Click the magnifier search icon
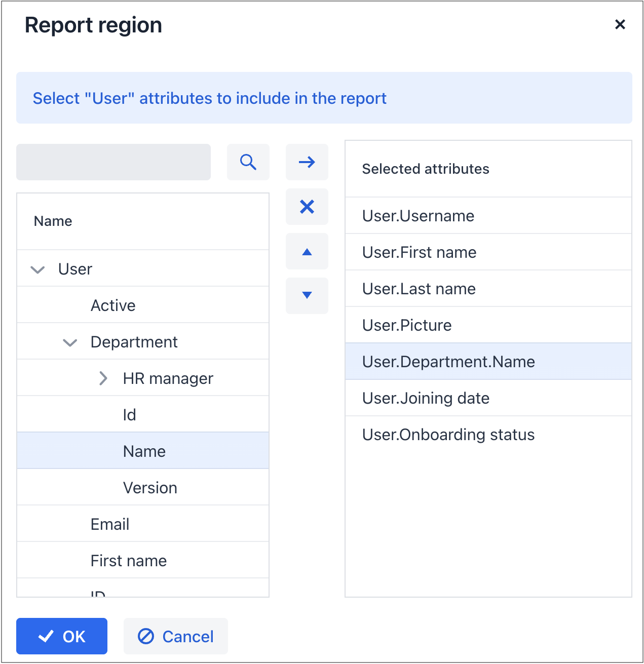This screenshot has width=644, height=664. [248, 162]
